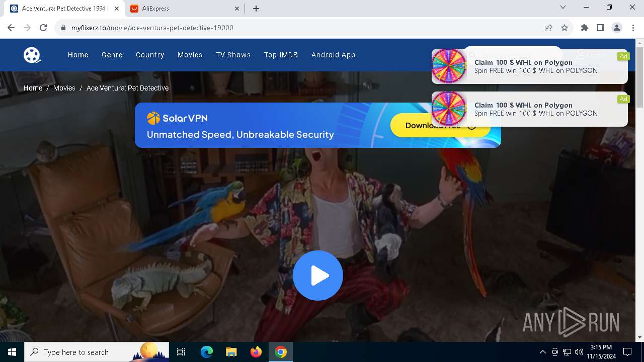Click the Home breadcrumb link
The image size is (644, 362).
pos(33,88)
